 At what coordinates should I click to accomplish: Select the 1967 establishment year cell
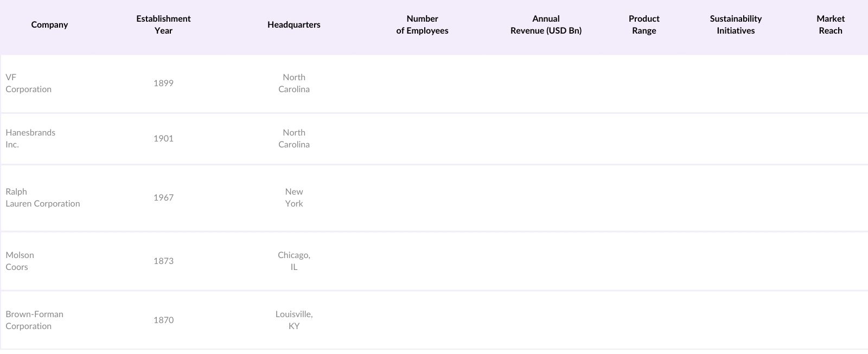tap(163, 198)
